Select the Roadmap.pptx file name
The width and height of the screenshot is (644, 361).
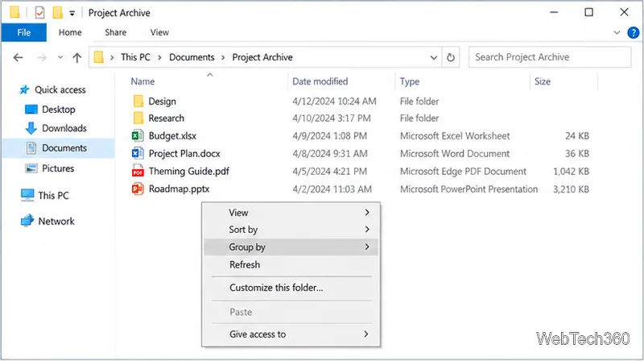click(x=179, y=189)
